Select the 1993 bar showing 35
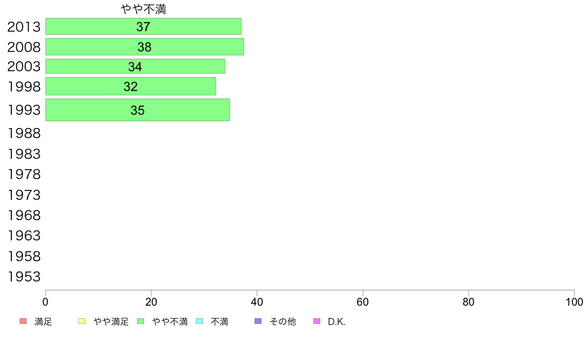 pos(138,110)
